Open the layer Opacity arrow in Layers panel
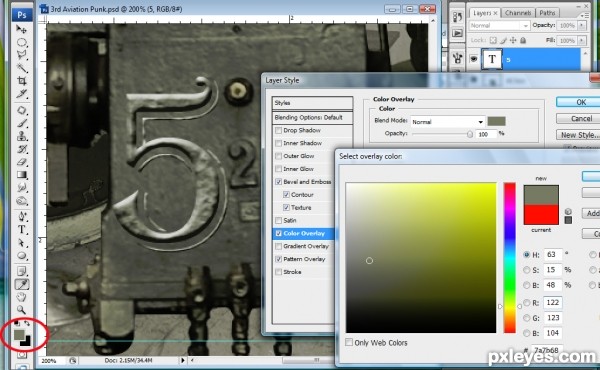Viewport: 600px width, 370px height. [x=582, y=25]
